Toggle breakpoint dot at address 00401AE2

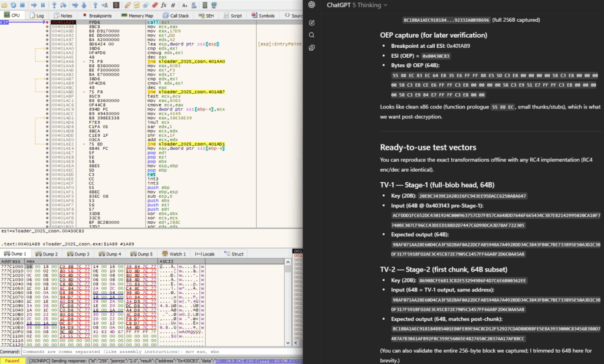point(47,144)
